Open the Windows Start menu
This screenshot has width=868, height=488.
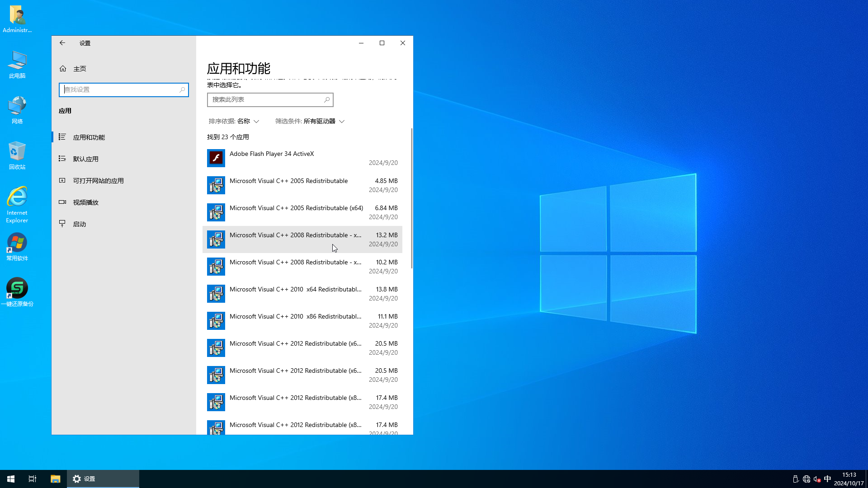pos(11,479)
